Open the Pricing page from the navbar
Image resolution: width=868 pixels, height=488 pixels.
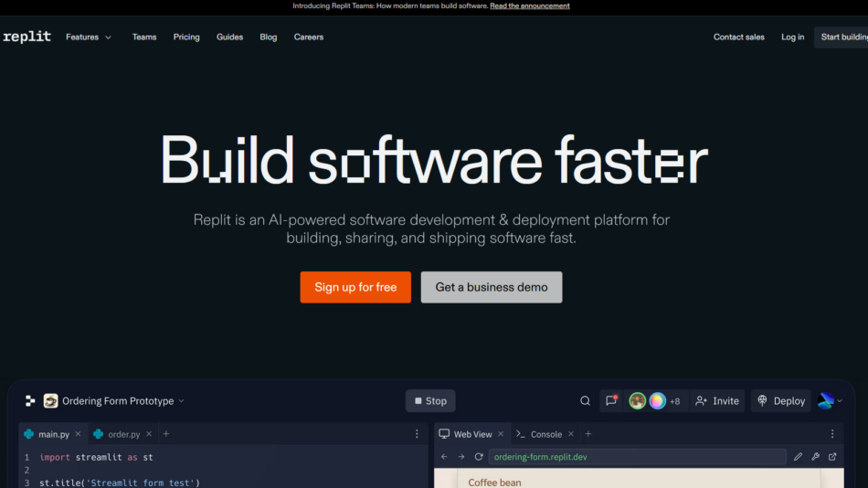coord(186,37)
